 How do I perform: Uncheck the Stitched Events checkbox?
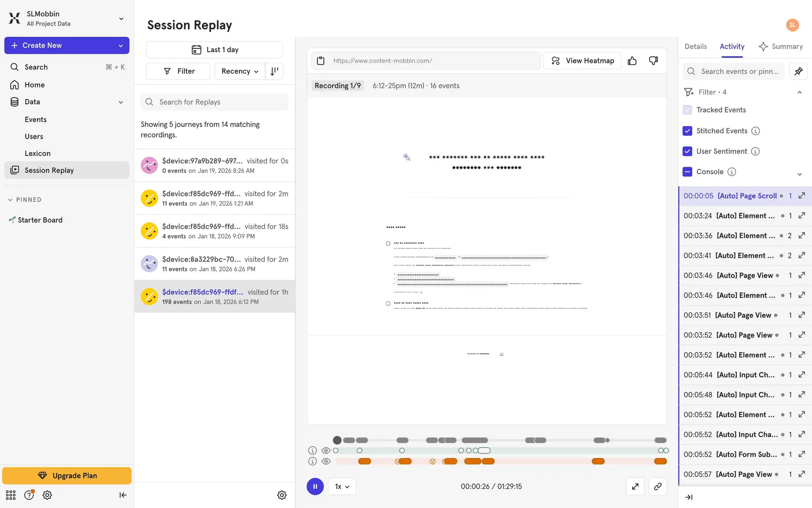[687, 131]
